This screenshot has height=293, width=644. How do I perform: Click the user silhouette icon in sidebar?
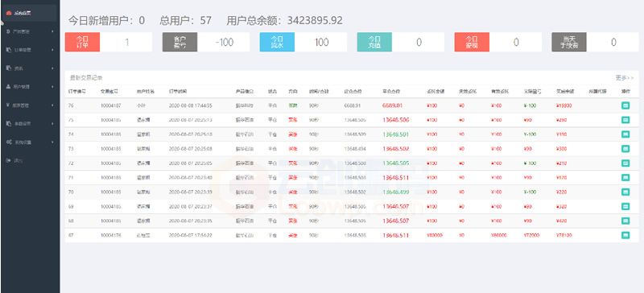[9, 87]
